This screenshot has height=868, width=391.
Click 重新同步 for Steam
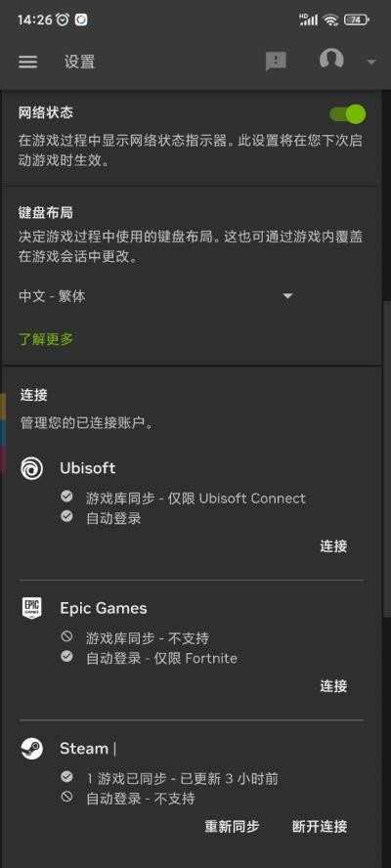(232, 827)
